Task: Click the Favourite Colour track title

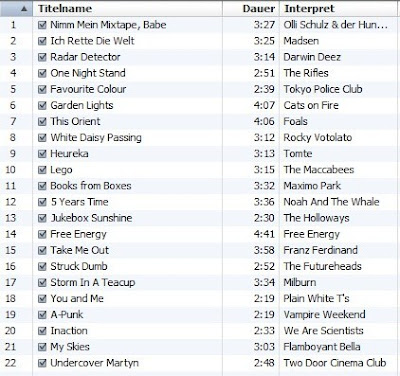Action: pos(88,89)
